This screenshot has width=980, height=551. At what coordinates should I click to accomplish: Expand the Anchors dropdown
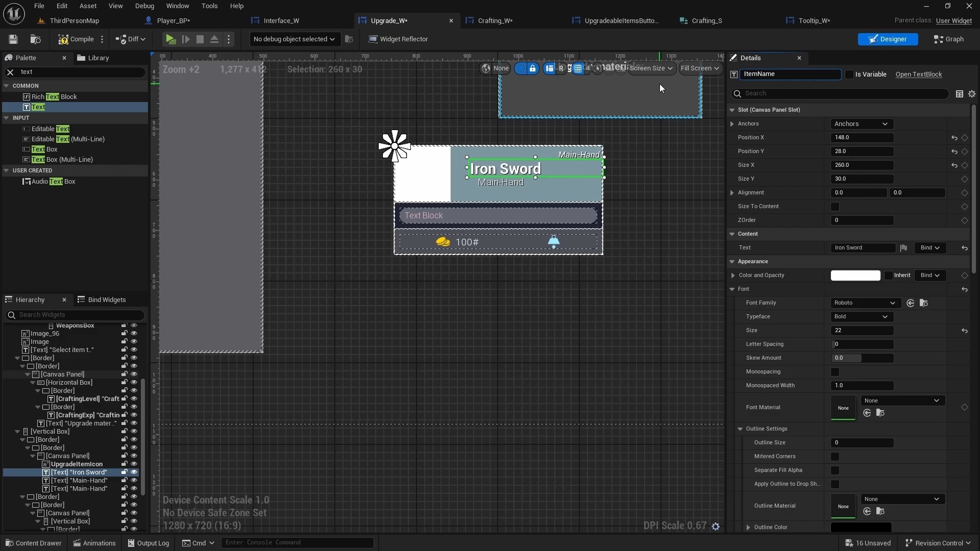pos(861,124)
